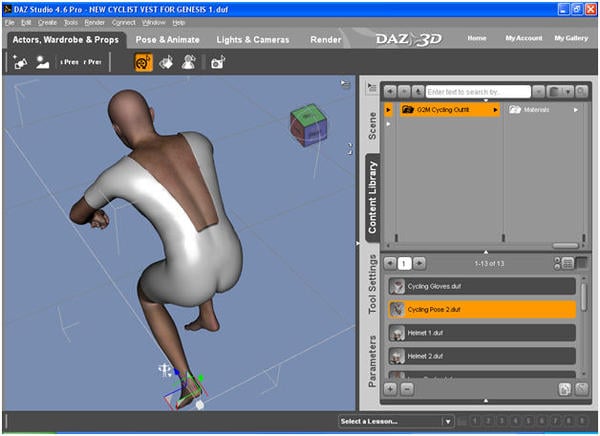Select the highlighted orange rotate tool

(143, 62)
